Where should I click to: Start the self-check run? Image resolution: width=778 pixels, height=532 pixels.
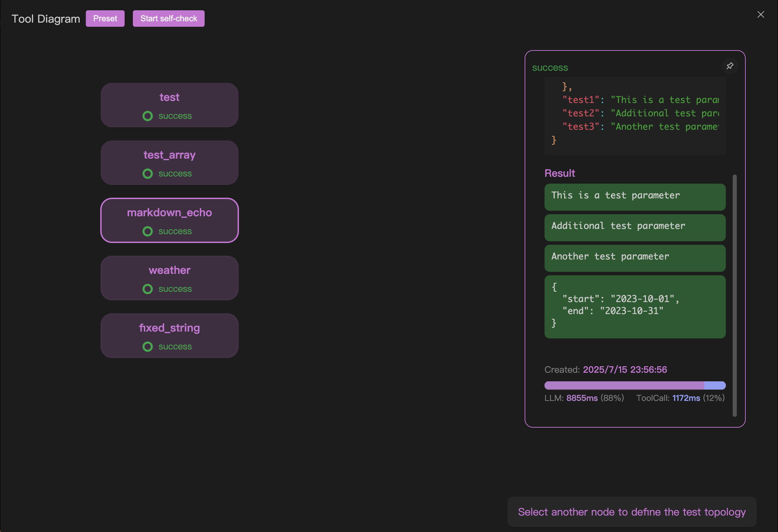[169, 19]
